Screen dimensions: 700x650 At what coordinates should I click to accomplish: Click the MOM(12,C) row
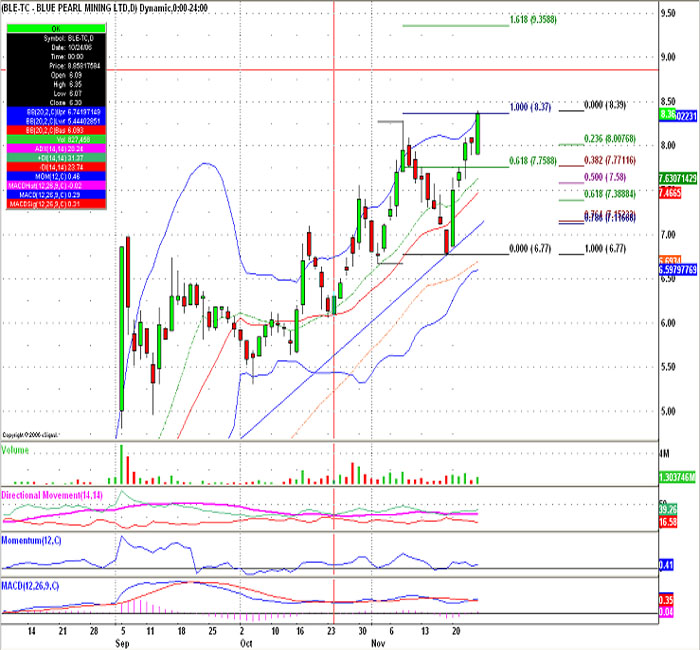tap(56, 176)
